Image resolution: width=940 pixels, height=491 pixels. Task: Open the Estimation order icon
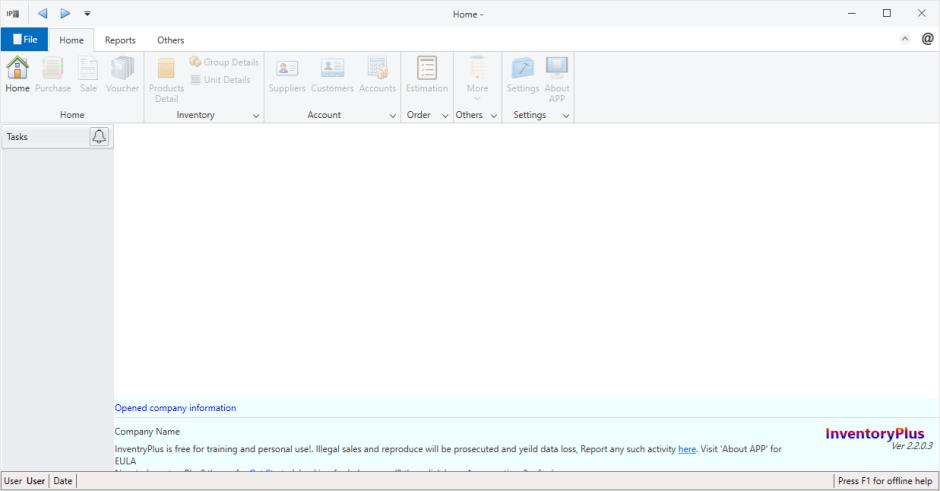(427, 75)
